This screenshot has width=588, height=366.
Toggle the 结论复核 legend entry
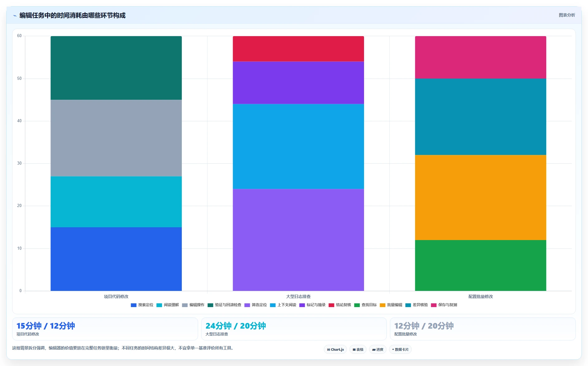point(340,305)
